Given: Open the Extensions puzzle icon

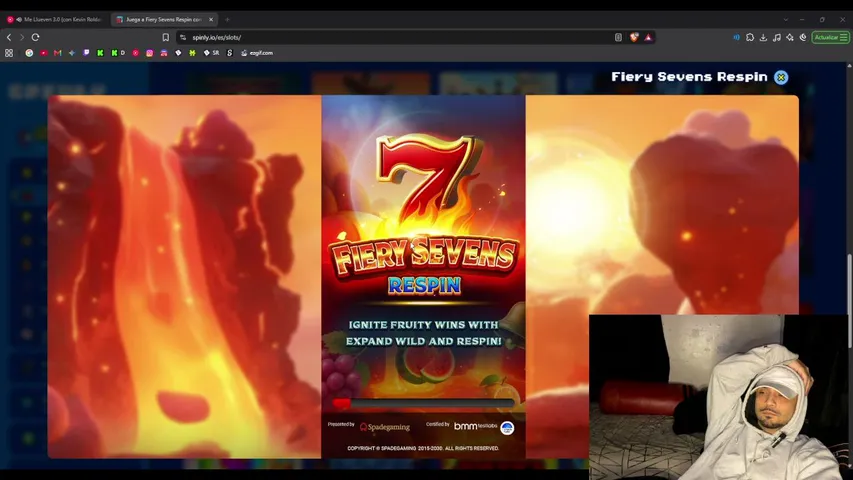Looking at the screenshot, I should coord(750,38).
